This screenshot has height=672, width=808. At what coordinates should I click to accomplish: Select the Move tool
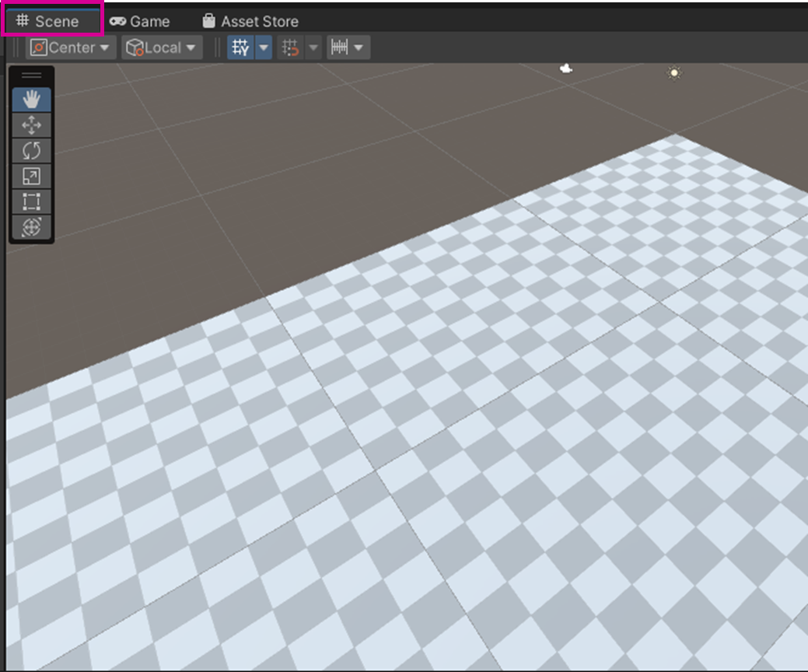(x=31, y=125)
